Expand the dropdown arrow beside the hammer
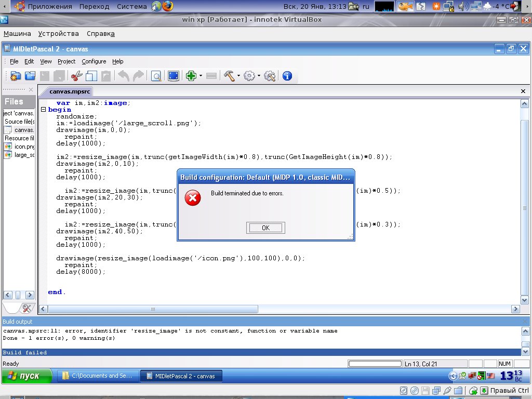532x399 pixels. [x=238, y=76]
